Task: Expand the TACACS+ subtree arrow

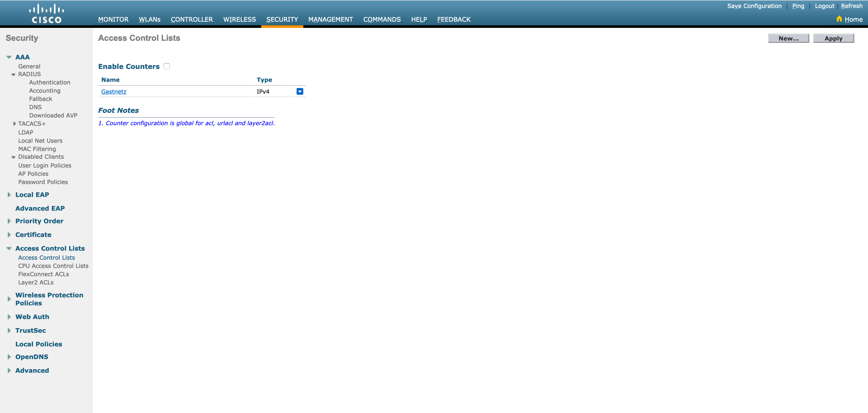Action: pos(14,124)
